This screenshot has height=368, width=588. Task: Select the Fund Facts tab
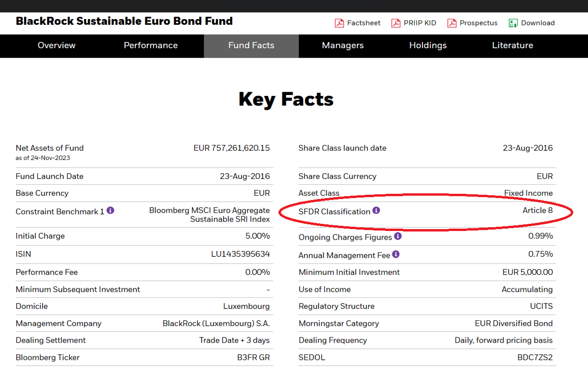coord(251,46)
